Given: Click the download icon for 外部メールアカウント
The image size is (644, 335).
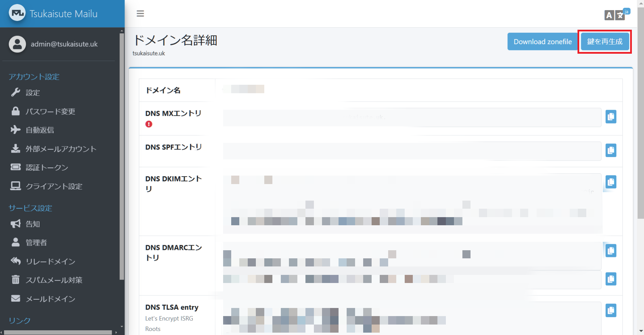Looking at the screenshot, I should pyautogui.click(x=16, y=149).
